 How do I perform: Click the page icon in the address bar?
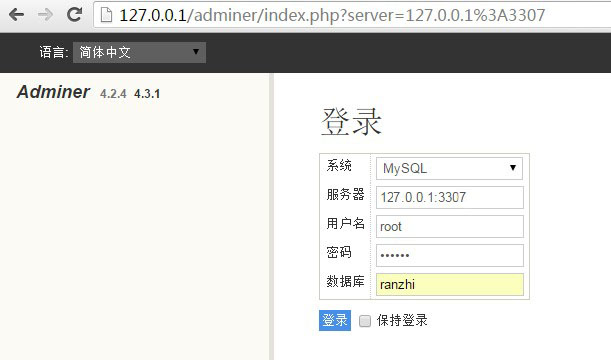point(106,15)
